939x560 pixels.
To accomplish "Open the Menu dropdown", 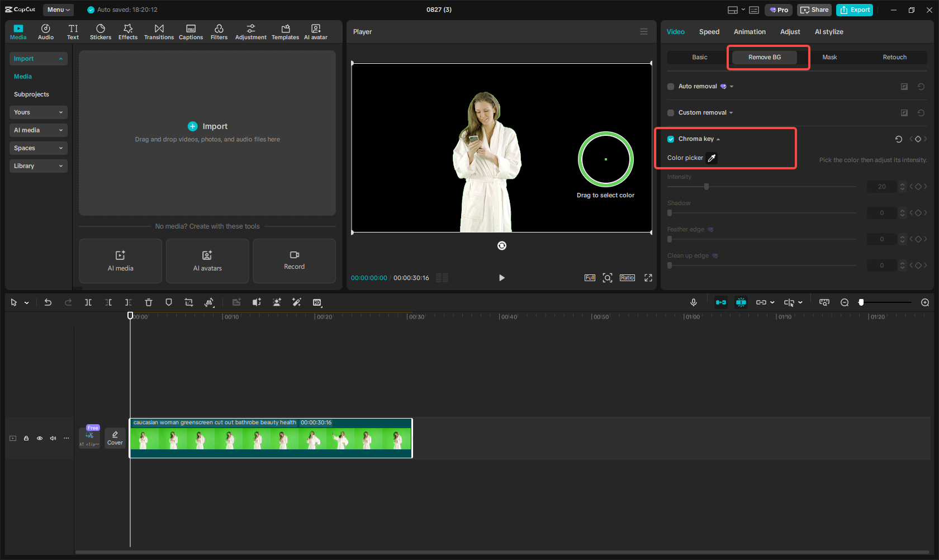I will 58,10.
